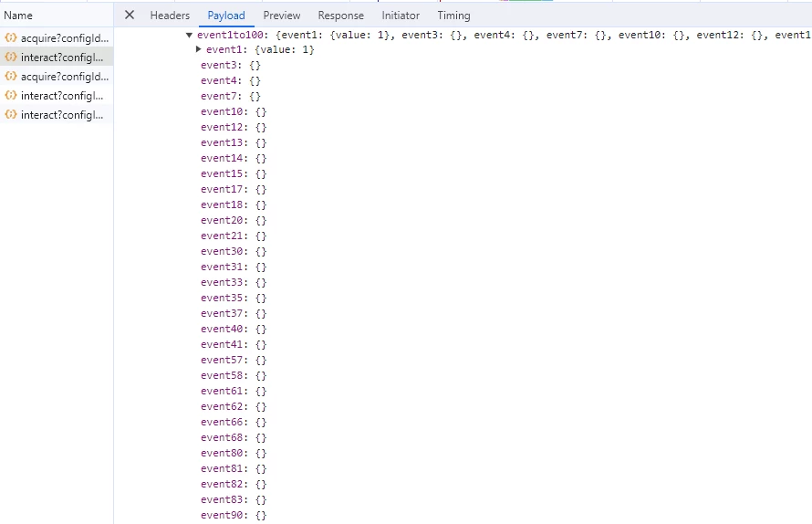The image size is (812, 524).
Task: Click the event3 property row
Action: (231, 66)
